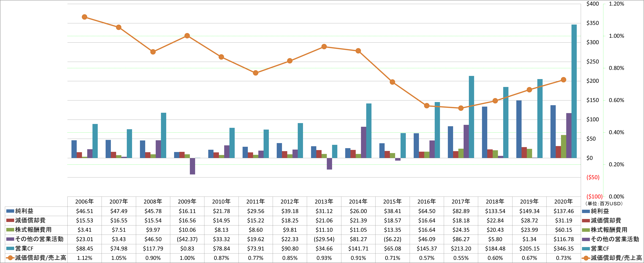Click the その他の営業活動 row label in the table
644x263 pixels.
[39, 239]
